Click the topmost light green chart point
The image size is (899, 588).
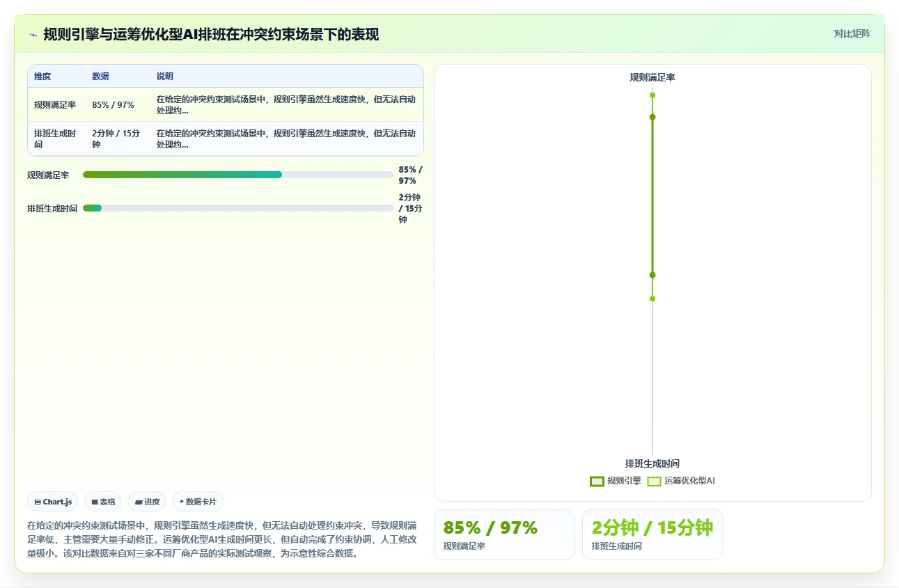click(652, 95)
